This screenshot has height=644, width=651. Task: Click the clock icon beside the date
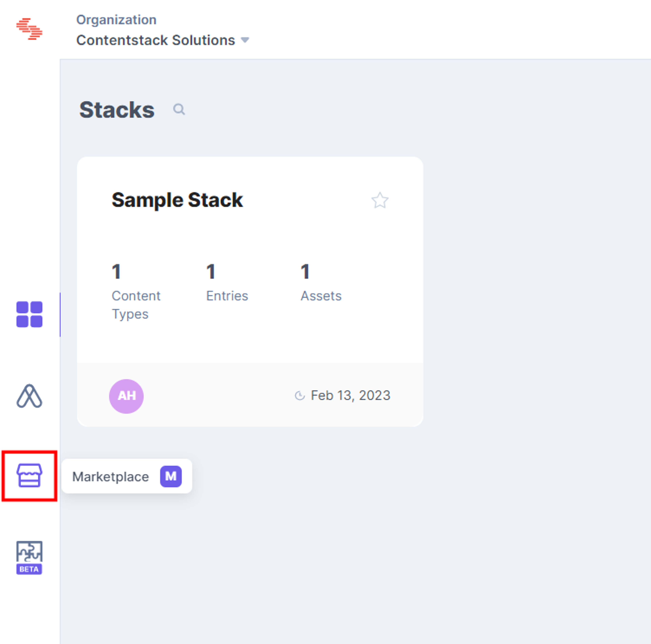click(x=300, y=396)
